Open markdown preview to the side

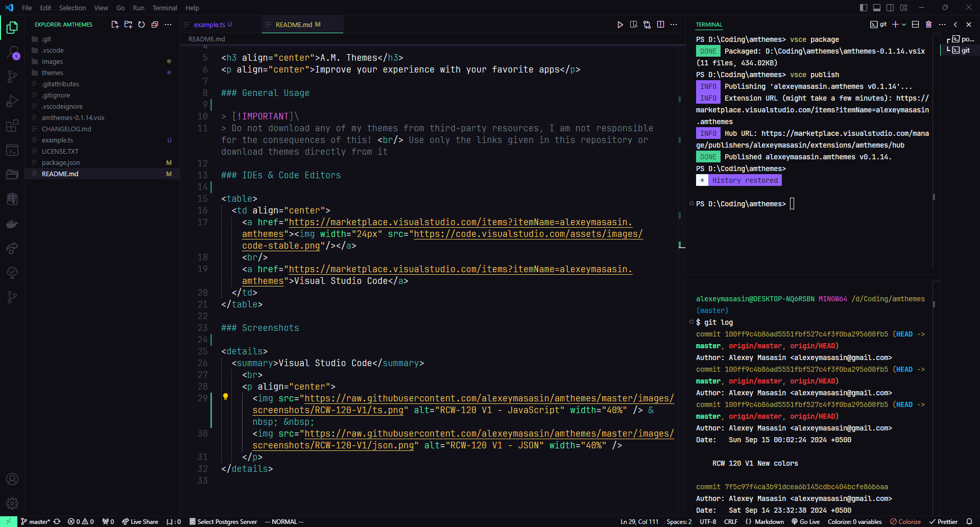634,25
